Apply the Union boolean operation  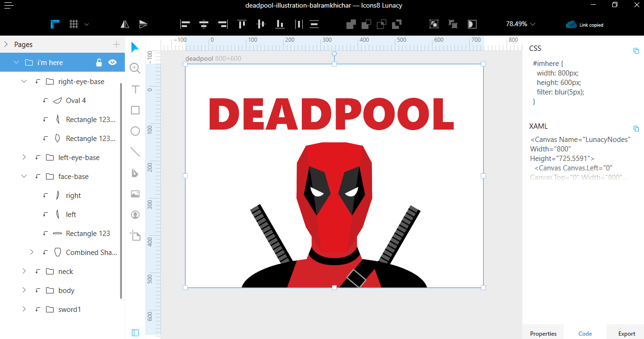[351, 24]
